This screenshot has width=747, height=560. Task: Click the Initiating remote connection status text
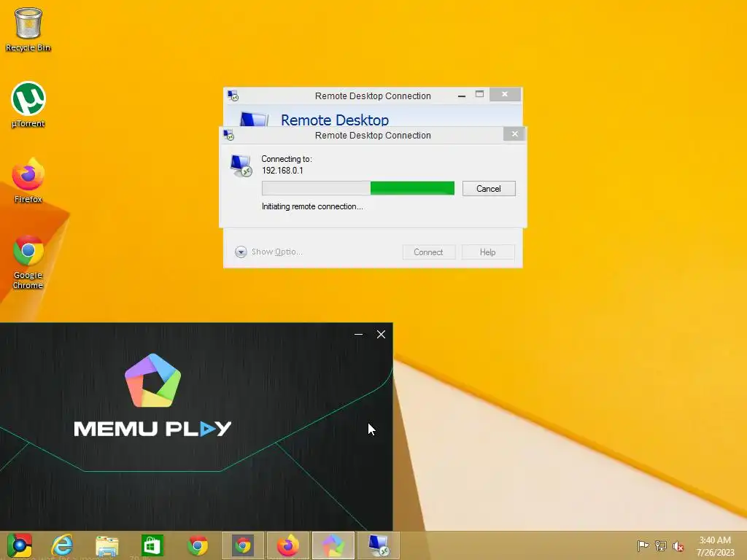point(312,206)
